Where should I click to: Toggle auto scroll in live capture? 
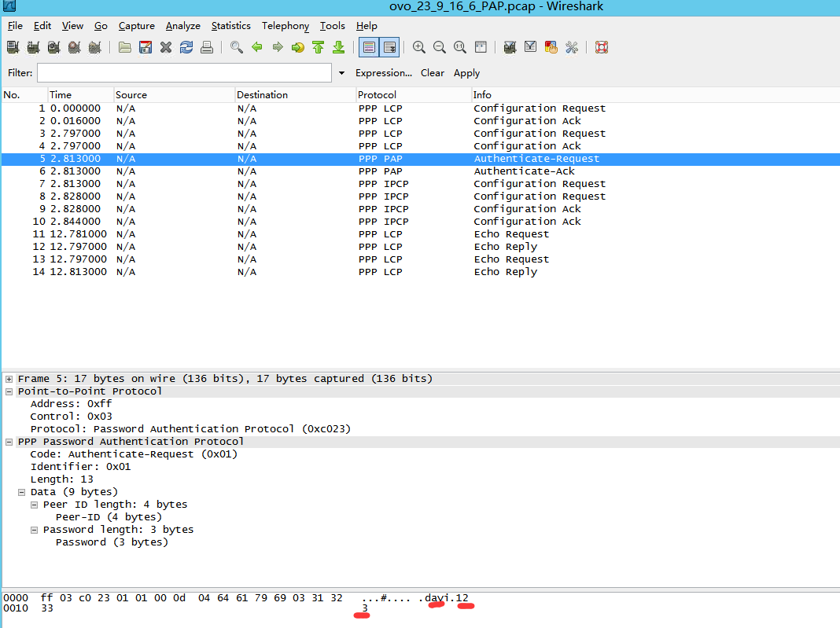[x=389, y=47]
